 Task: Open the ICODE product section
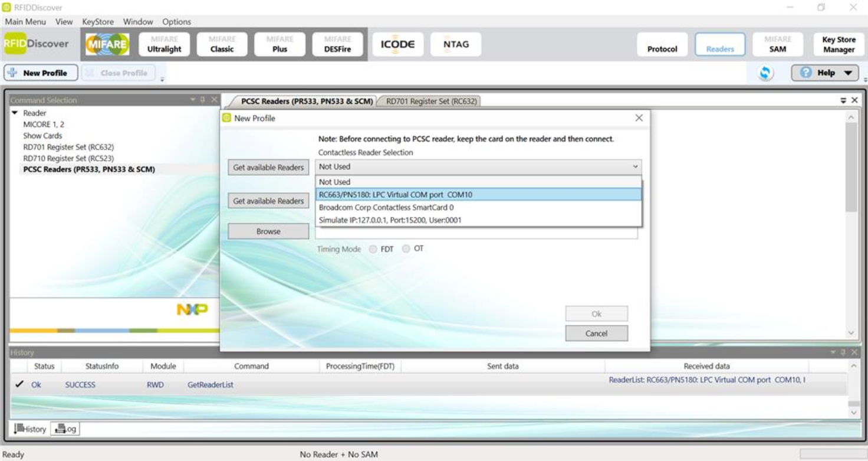click(397, 44)
